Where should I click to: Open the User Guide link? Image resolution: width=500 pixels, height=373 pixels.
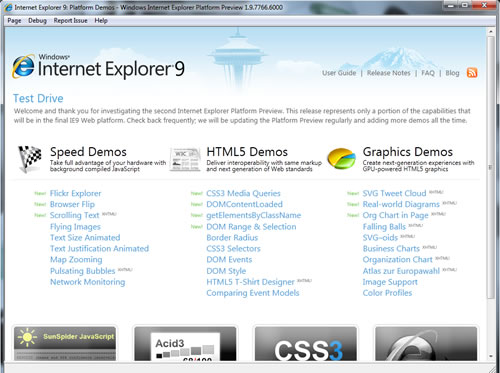[x=339, y=73]
